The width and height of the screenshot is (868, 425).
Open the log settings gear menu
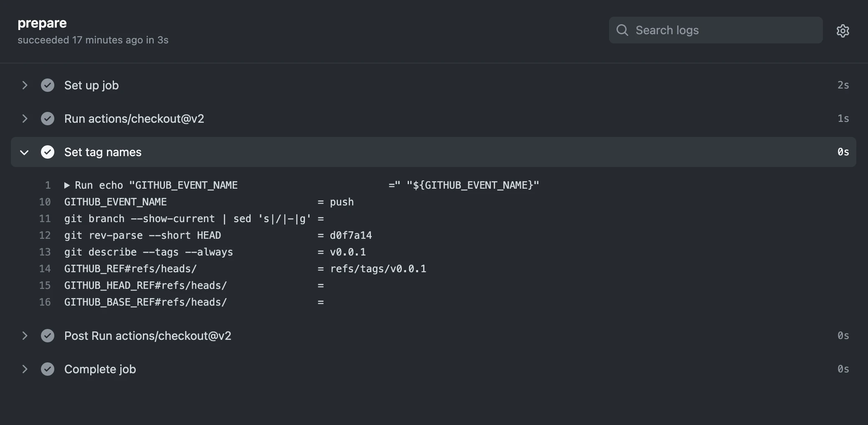(x=843, y=30)
